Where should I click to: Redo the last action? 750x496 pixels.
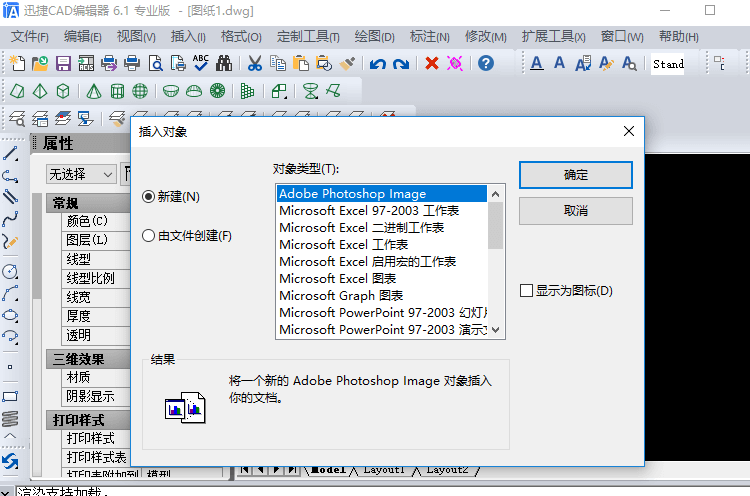[401, 63]
